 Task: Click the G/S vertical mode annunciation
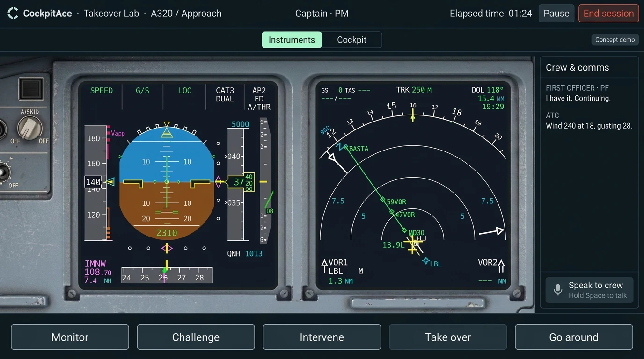[x=142, y=91]
